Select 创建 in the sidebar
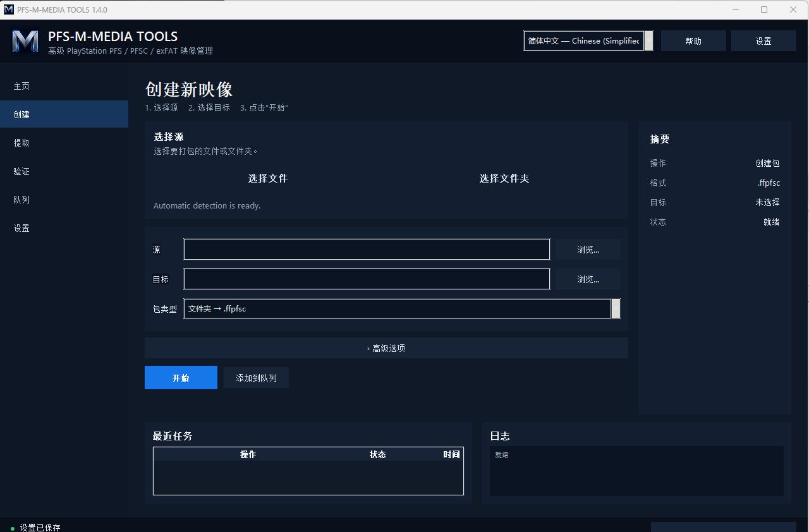 tap(64, 114)
